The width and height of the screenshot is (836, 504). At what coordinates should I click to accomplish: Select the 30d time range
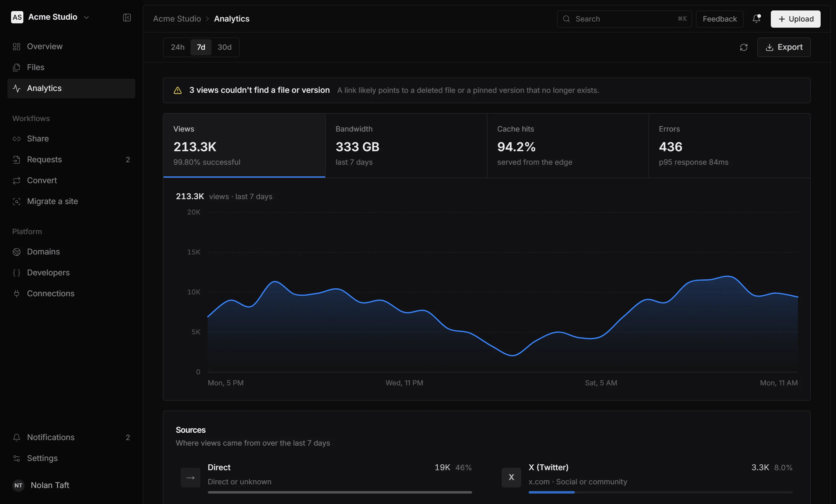click(x=224, y=47)
